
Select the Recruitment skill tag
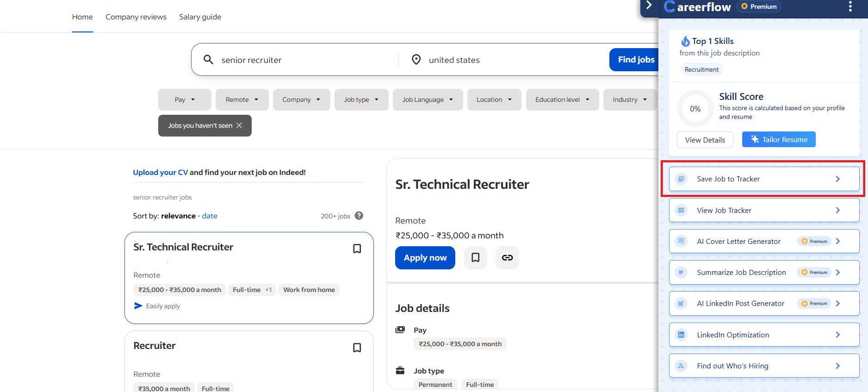[701, 69]
